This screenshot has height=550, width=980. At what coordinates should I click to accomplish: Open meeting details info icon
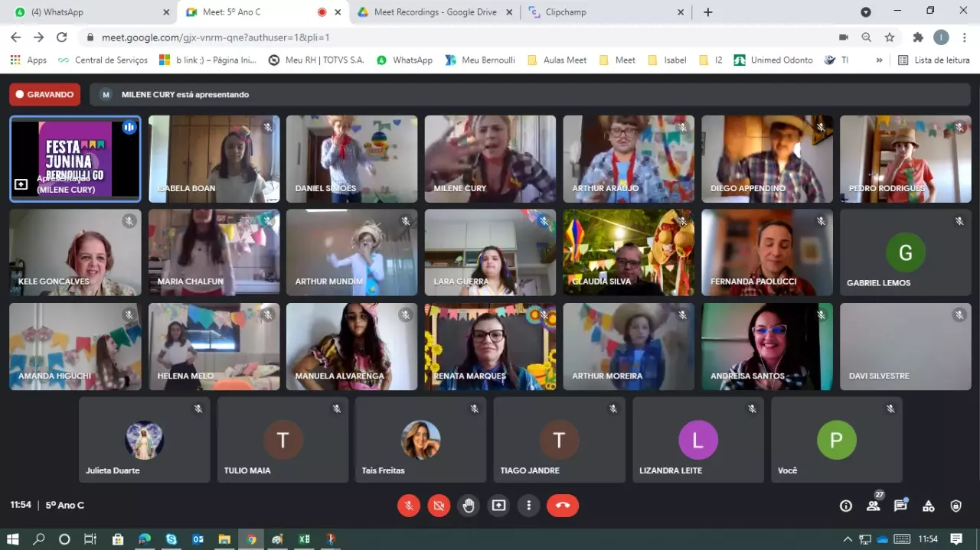point(845,506)
